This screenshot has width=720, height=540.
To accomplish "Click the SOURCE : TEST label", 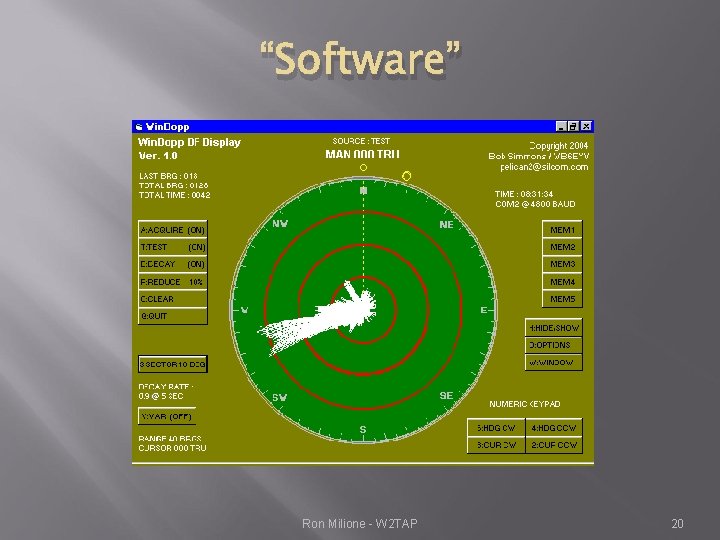I will pyautogui.click(x=361, y=141).
